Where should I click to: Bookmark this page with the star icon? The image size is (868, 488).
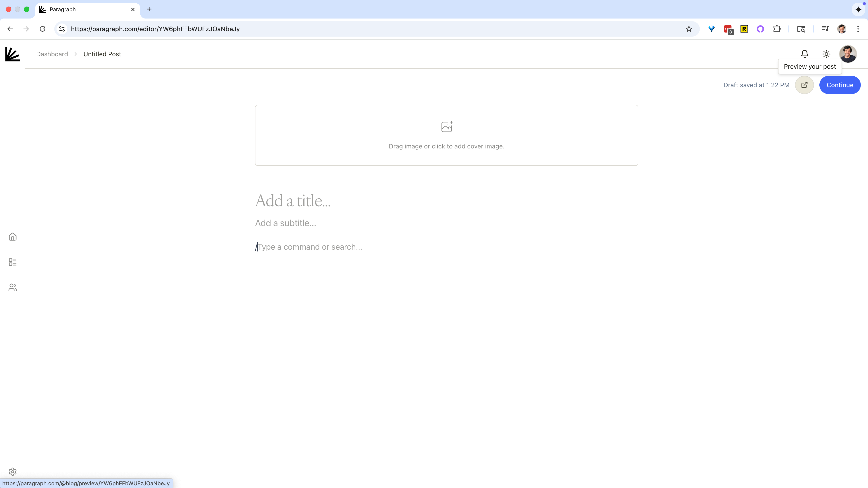pyautogui.click(x=689, y=29)
